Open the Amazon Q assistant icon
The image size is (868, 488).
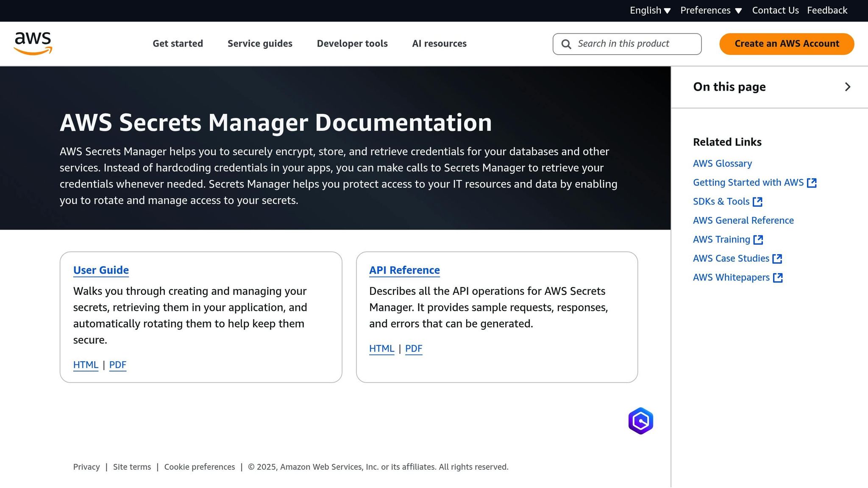point(640,421)
